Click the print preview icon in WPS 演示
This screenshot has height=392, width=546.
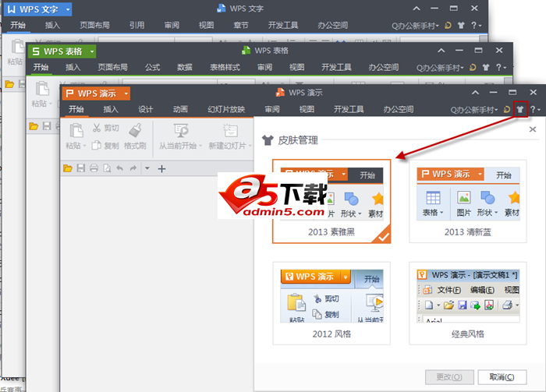[107, 168]
